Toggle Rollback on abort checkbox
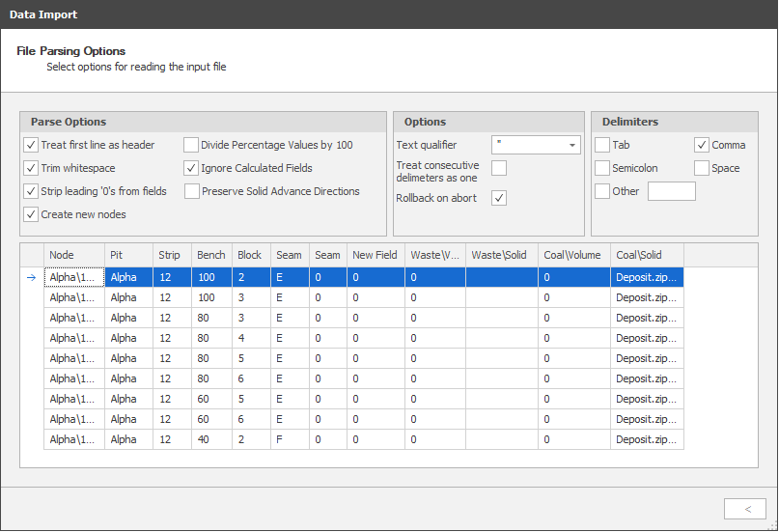This screenshot has height=532, width=779. tap(499, 198)
